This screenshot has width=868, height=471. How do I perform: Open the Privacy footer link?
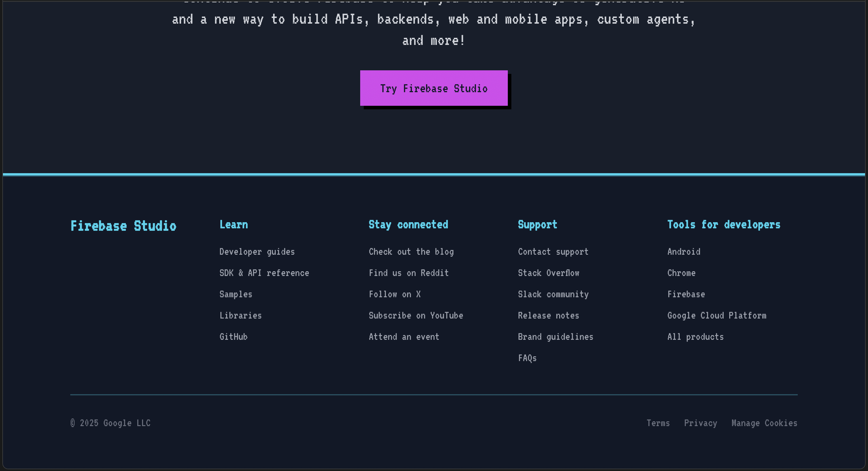[x=700, y=423]
